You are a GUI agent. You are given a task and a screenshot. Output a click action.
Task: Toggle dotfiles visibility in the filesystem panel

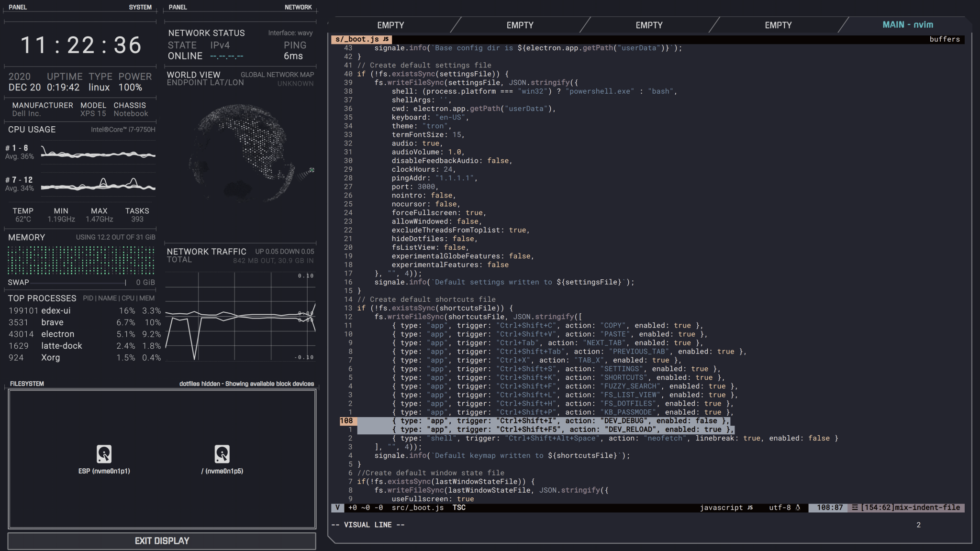tap(201, 383)
